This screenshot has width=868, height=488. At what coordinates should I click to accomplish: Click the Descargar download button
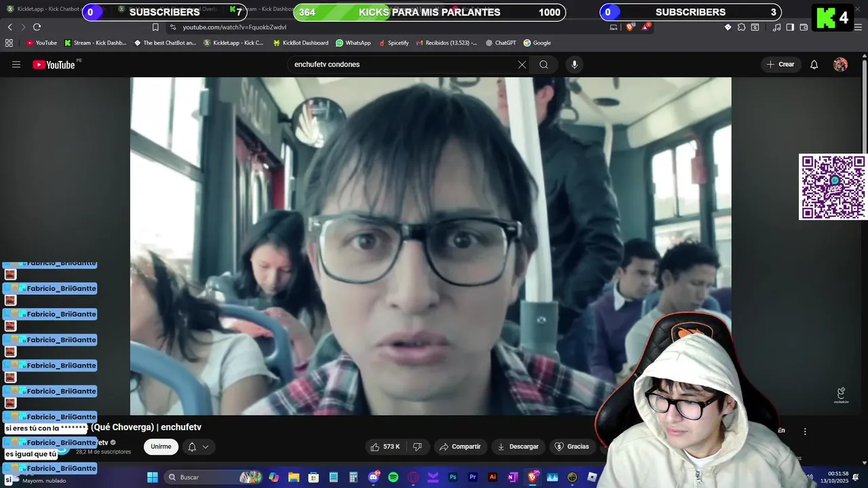click(518, 447)
